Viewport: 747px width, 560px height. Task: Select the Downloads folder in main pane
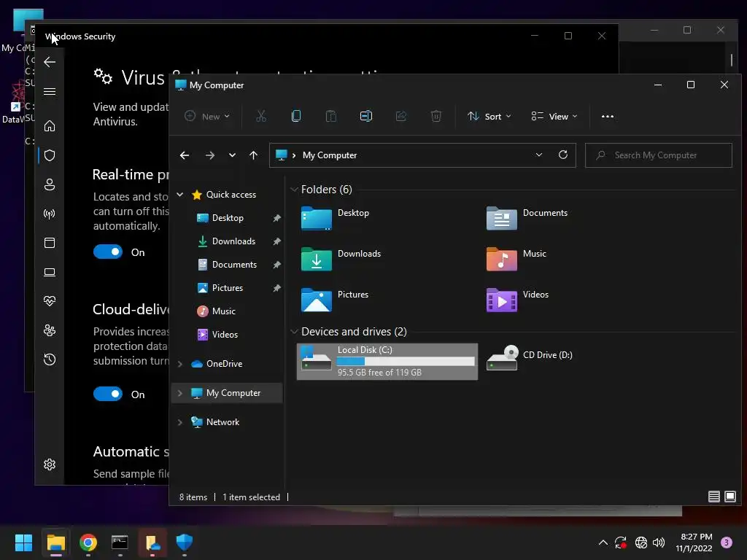coord(341,259)
